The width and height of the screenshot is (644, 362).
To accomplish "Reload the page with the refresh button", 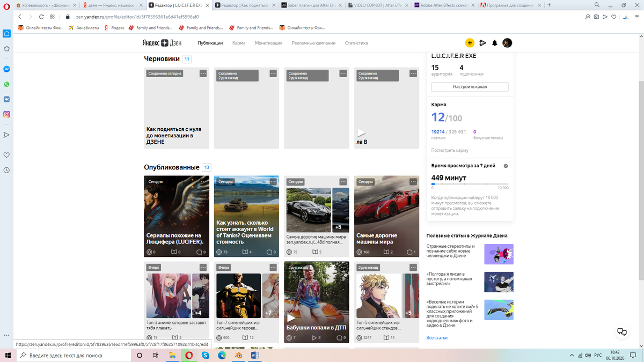I will click(41, 17).
